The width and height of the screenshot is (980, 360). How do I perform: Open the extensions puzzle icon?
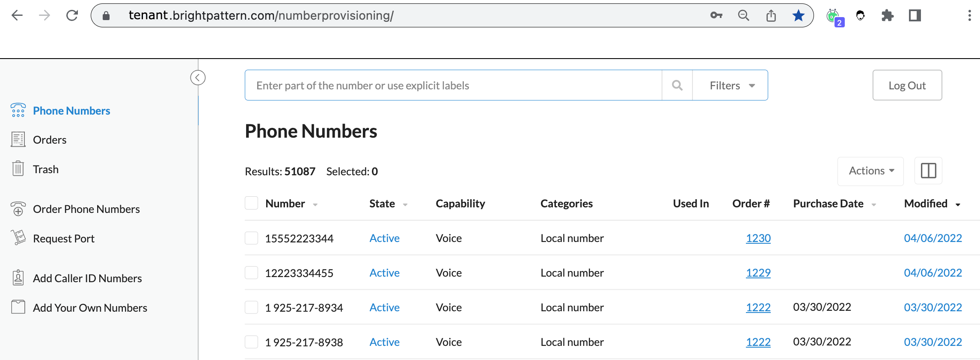tap(888, 15)
